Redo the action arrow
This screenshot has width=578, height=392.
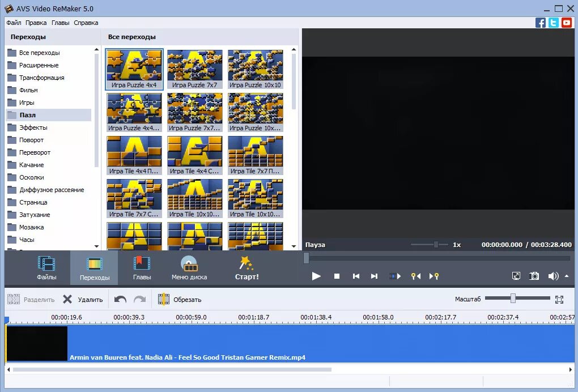(140, 300)
